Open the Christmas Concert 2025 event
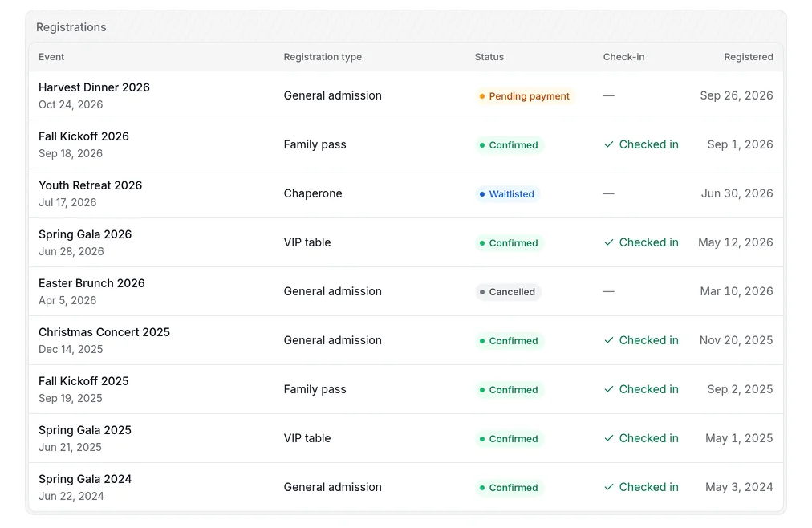The width and height of the screenshot is (812, 528). (x=104, y=332)
